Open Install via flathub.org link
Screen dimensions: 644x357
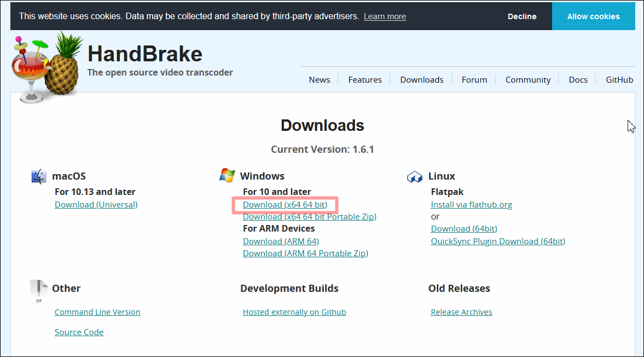pos(472,205)
